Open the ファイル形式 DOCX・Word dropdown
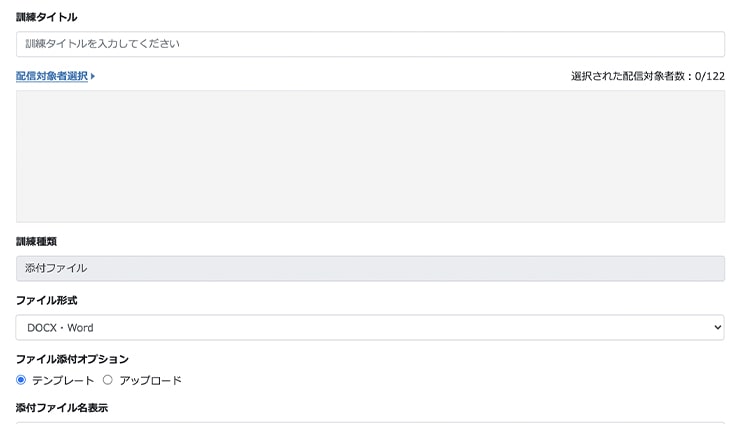Viewport: 740px width, 424px height. click(370, 328)
